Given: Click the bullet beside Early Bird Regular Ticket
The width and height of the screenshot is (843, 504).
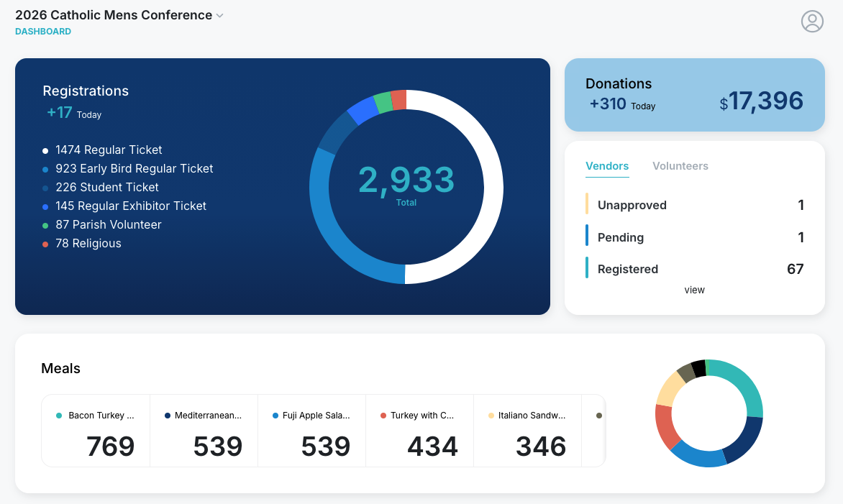Looking at the screenshot, I should (x=45, y=168).
